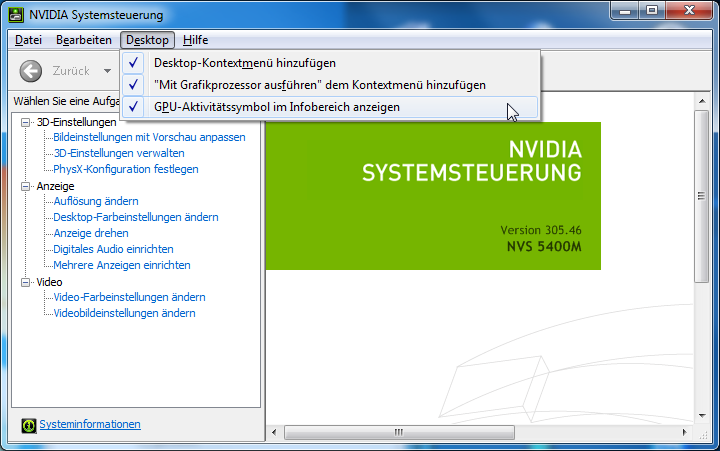This screenshot has height=451, width=720.
Task: Select Digitales Audio einrichten task
Action: tap(113, 249)
